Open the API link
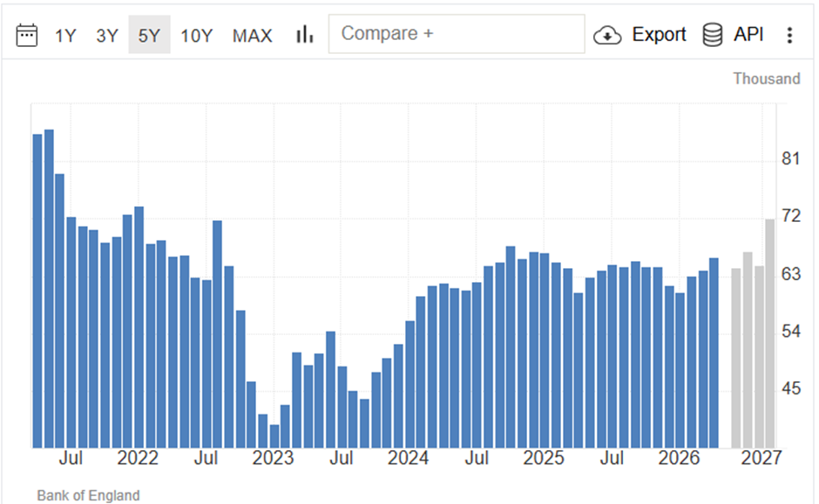This screenshot has height=504, width=819. (x=748, y=35)
